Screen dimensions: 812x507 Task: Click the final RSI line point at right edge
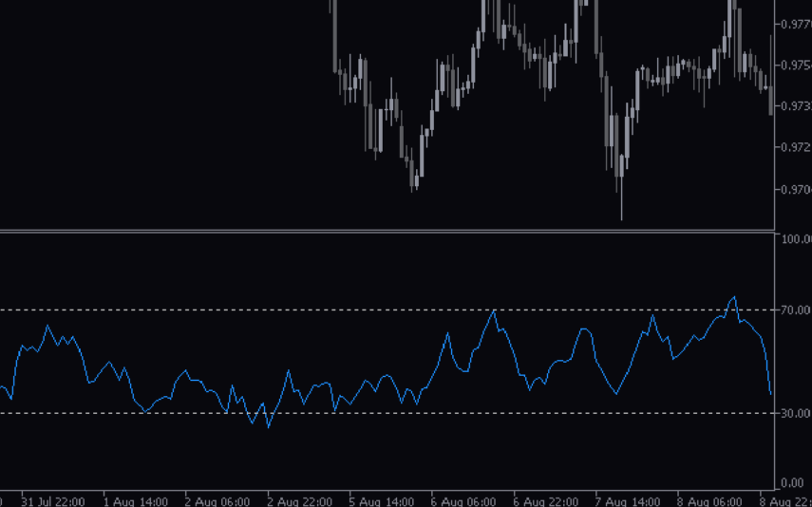point(770,393)
